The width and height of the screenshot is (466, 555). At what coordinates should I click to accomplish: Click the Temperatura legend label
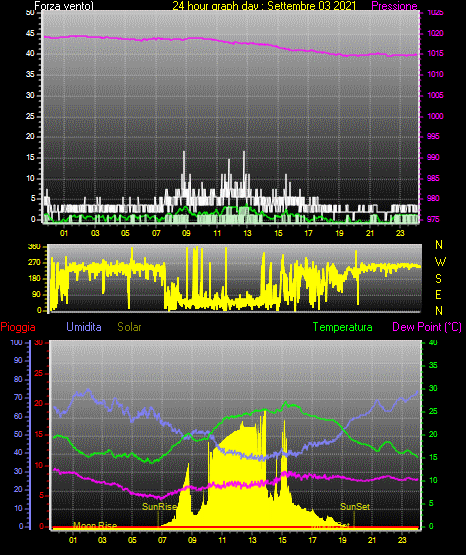click(x=343, y=327)
